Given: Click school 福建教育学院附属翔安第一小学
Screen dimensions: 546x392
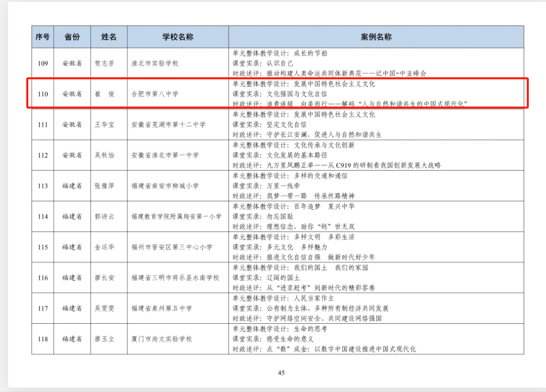Looking at the screenshot, I should click(x=176, y=216).
